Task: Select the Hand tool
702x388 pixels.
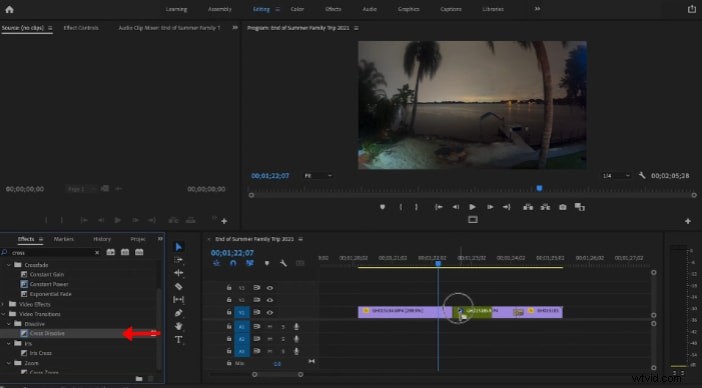Action: [x=179, y=326]
